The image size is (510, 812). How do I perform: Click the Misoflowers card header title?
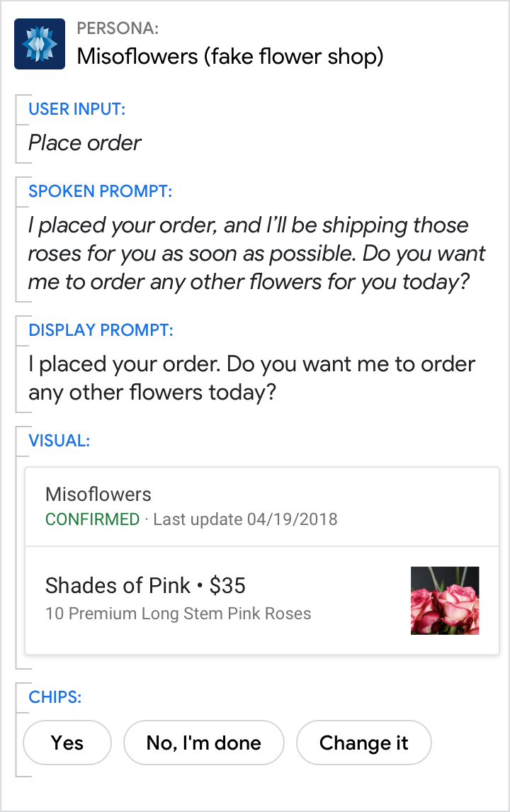(98, 494)
